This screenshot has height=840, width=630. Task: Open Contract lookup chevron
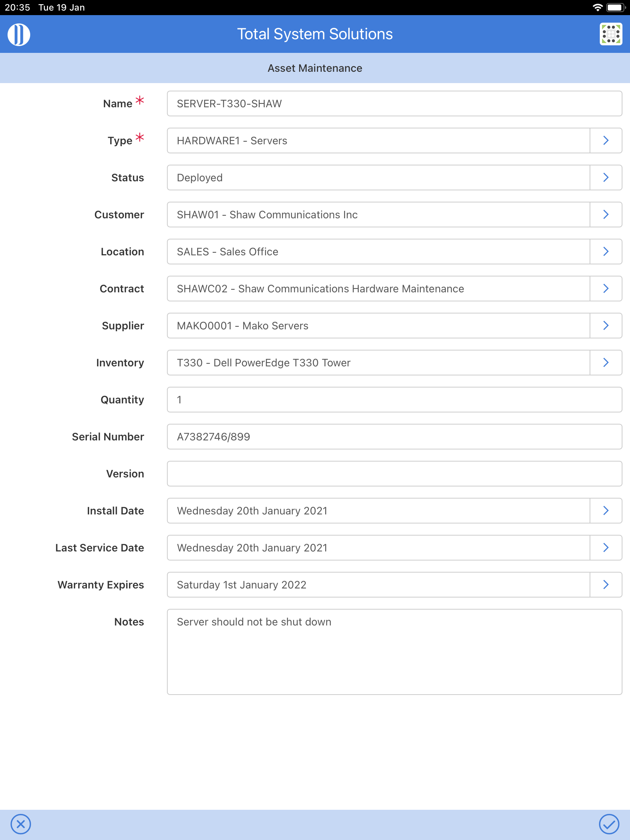tap(606, 289)
